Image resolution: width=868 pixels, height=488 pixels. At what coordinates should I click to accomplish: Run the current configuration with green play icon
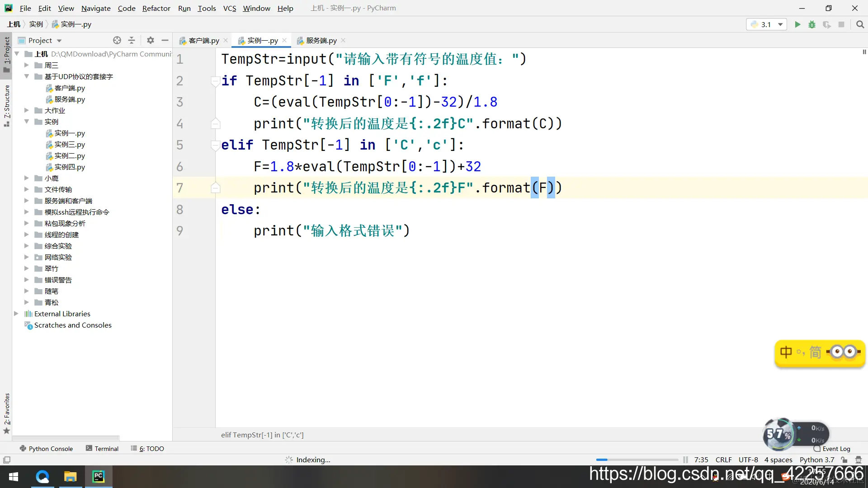click(x=797, y=24)
